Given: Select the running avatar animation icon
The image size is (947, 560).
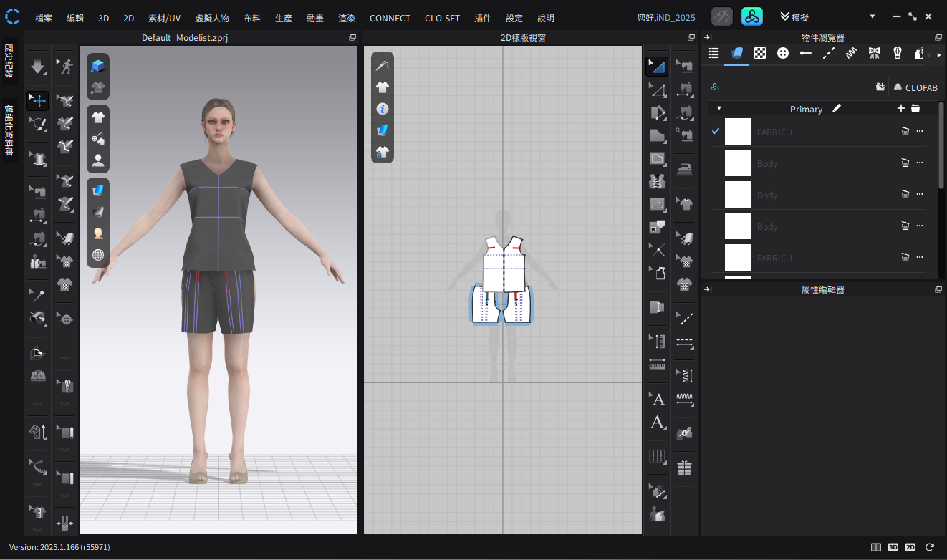Looking at the screenshot, I should [66, 67].
